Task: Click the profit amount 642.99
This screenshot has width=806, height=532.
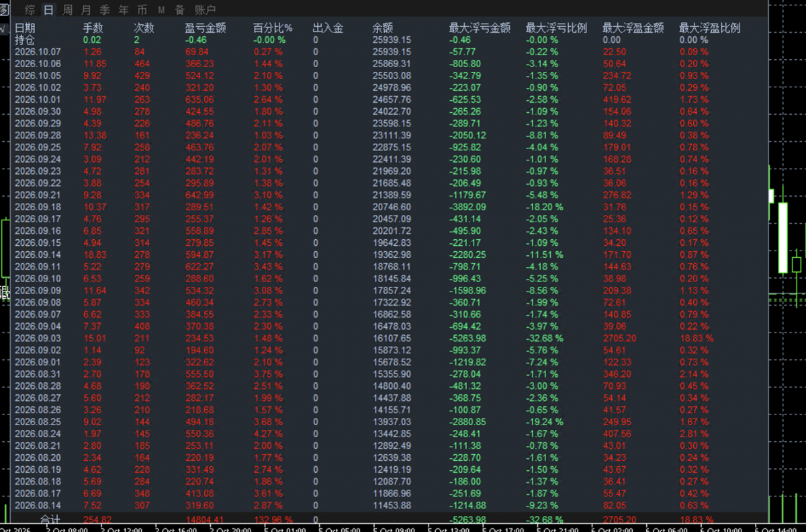Action: [x=199, y=195]
